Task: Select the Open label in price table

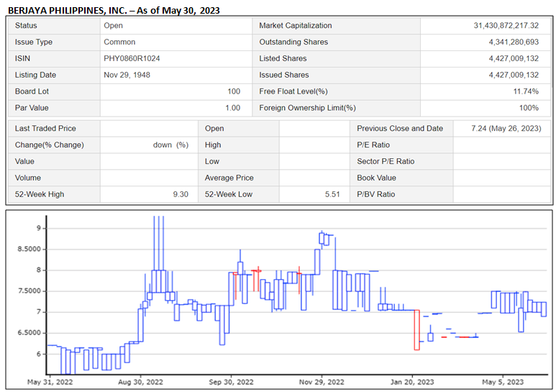Action: point(214,128)
